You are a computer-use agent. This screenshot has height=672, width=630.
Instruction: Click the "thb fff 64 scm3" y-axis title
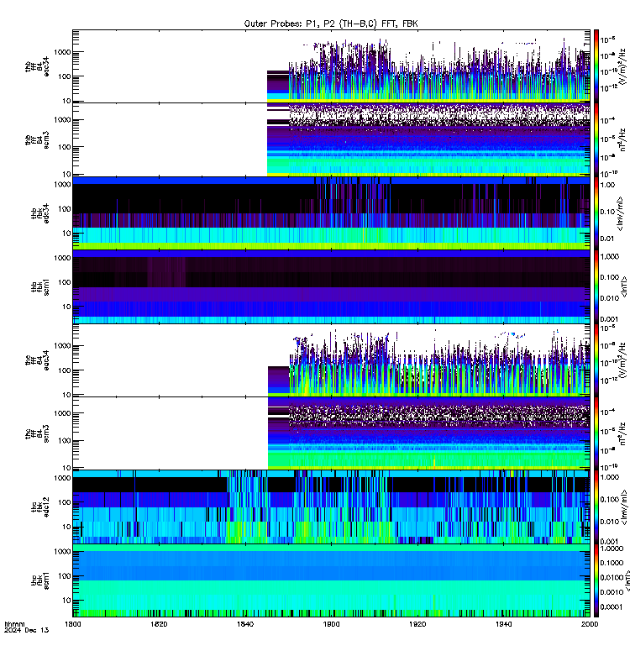[37, 140]
